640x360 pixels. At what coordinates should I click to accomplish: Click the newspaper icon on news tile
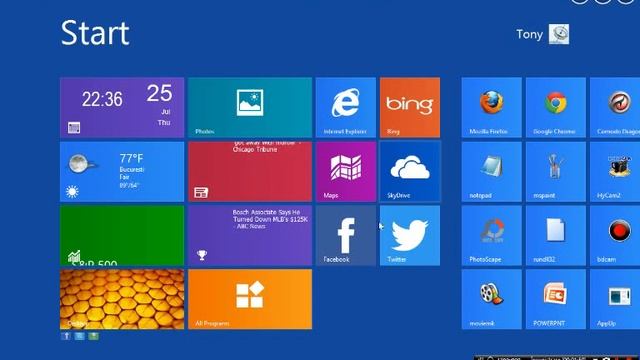201,192
